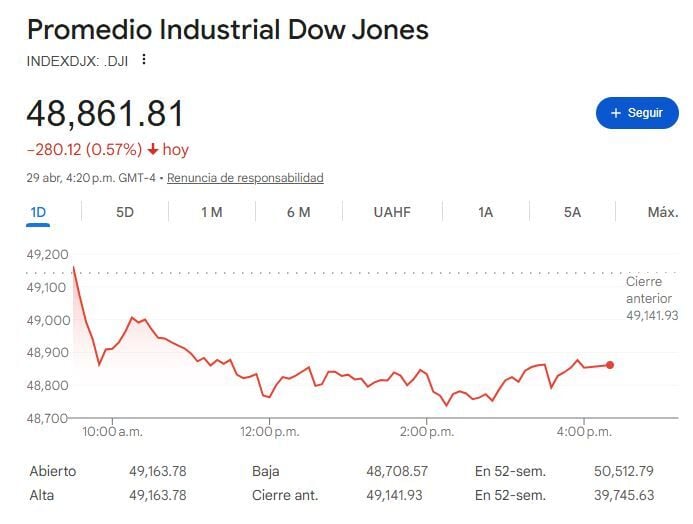
Task: Switch chart to 6 M range
Action: click(x=298, y=212)
